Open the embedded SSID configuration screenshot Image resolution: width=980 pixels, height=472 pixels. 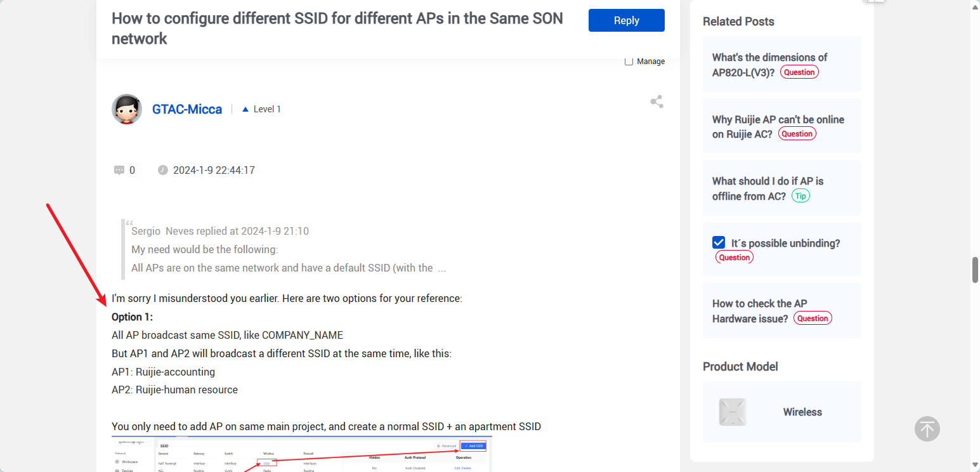coord(302,454)
